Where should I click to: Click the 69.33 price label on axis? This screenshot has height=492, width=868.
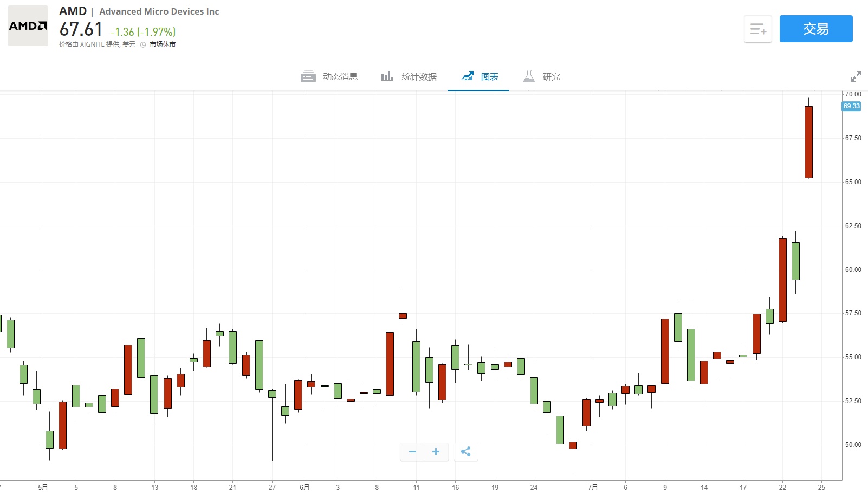(851, 106)
